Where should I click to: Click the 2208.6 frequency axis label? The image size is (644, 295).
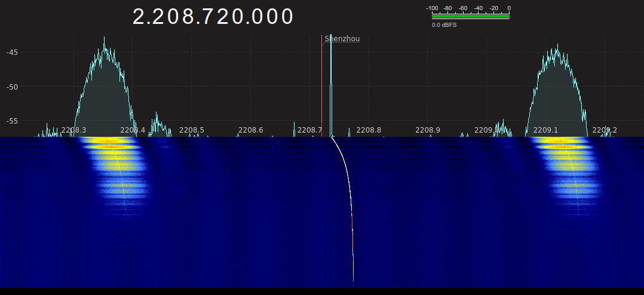(251, 130)
